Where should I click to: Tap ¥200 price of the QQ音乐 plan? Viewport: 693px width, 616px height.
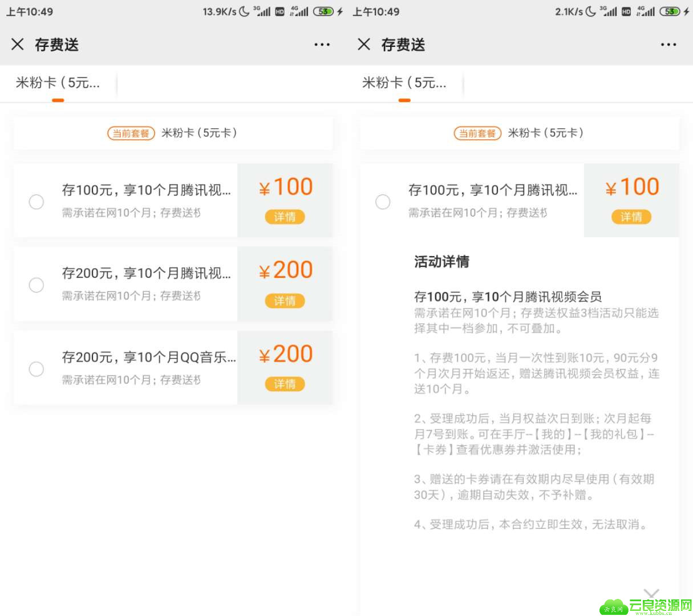(x=286, y=354)
